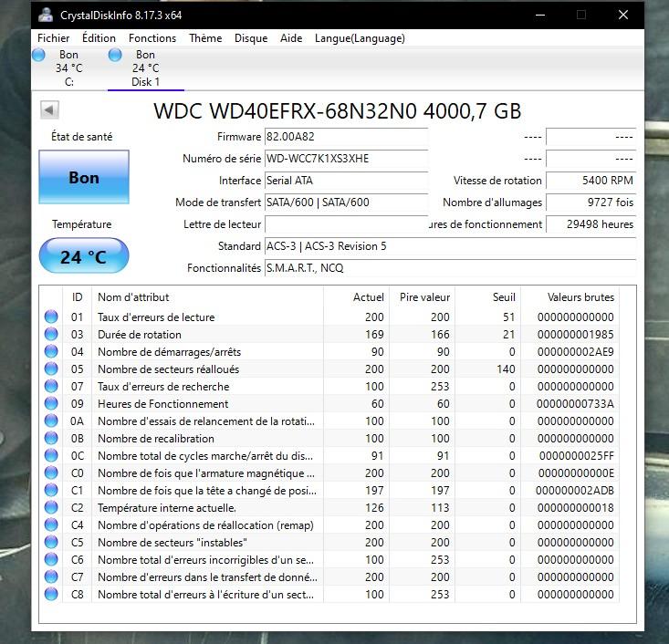Select row Température interne actuelle
Screen dimensions: 669x644
point(329,507)
